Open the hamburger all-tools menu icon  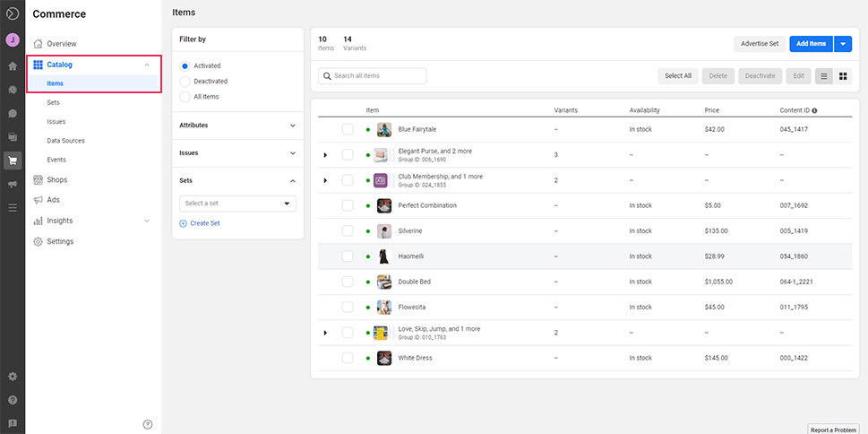[x=13, y=208]
